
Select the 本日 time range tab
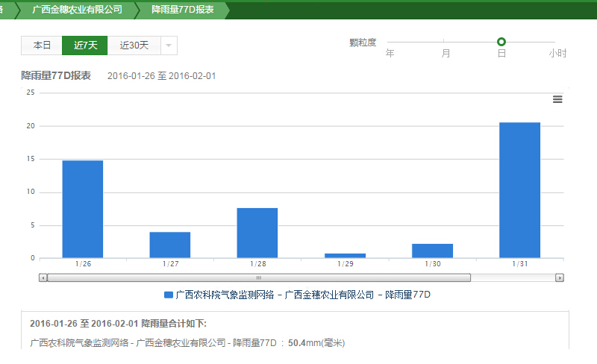pos(42,45)
